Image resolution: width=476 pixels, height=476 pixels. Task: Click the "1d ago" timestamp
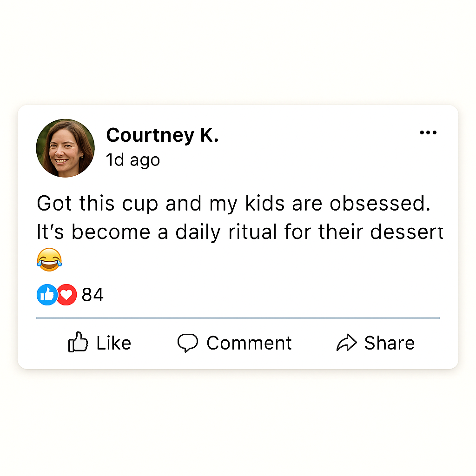[x=133, y=160]
